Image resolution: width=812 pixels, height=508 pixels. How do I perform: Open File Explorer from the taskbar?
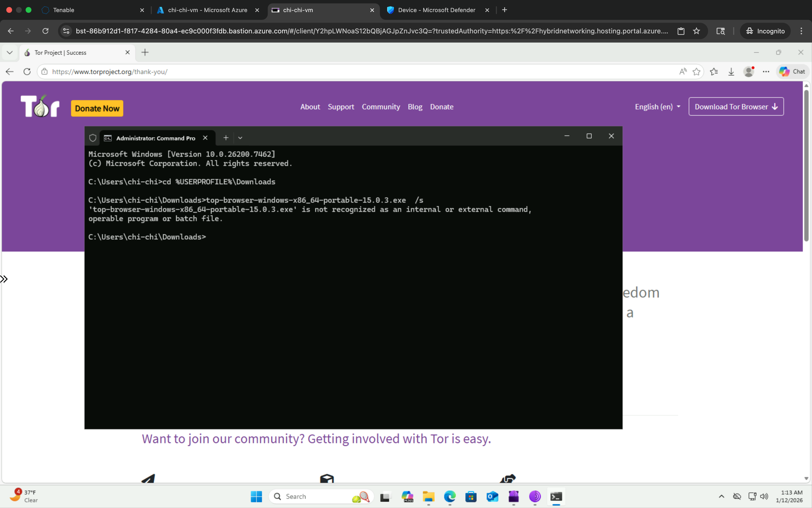pyautogui.click(x=428, y=496)
